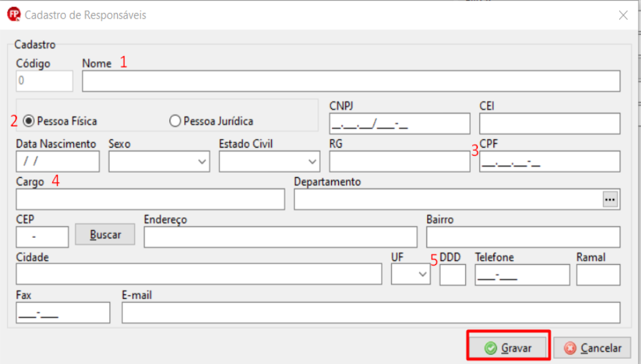Click the Endereço text field
The width and height of the screenshot is (641, 364).
tap(280, 237)
